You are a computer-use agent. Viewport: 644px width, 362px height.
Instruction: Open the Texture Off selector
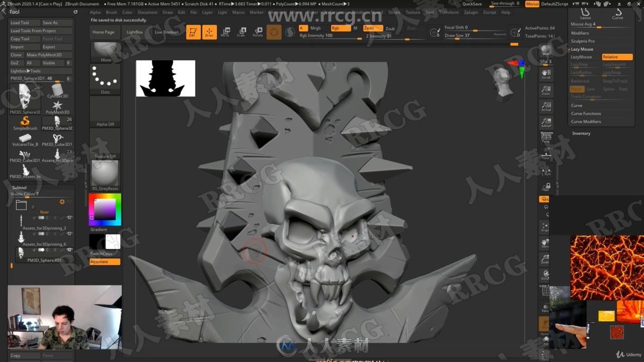pyautogui.click(x=105, y=143)
